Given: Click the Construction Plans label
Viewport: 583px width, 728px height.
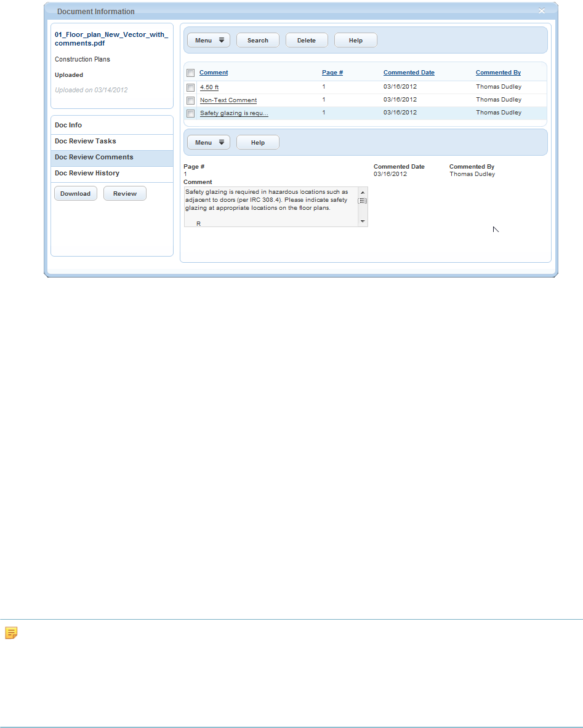Looking at the screenshot, I should [x=82, y=60].
